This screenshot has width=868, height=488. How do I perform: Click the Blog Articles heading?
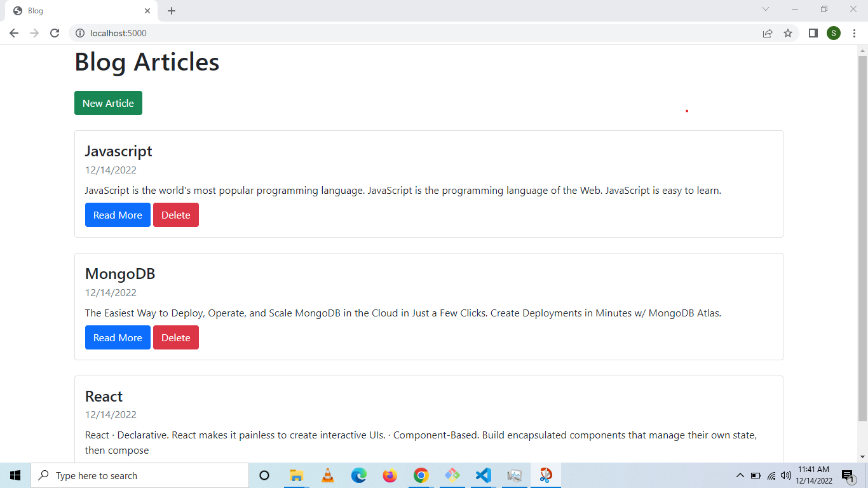pyautogui.click(x=147, y=62)
